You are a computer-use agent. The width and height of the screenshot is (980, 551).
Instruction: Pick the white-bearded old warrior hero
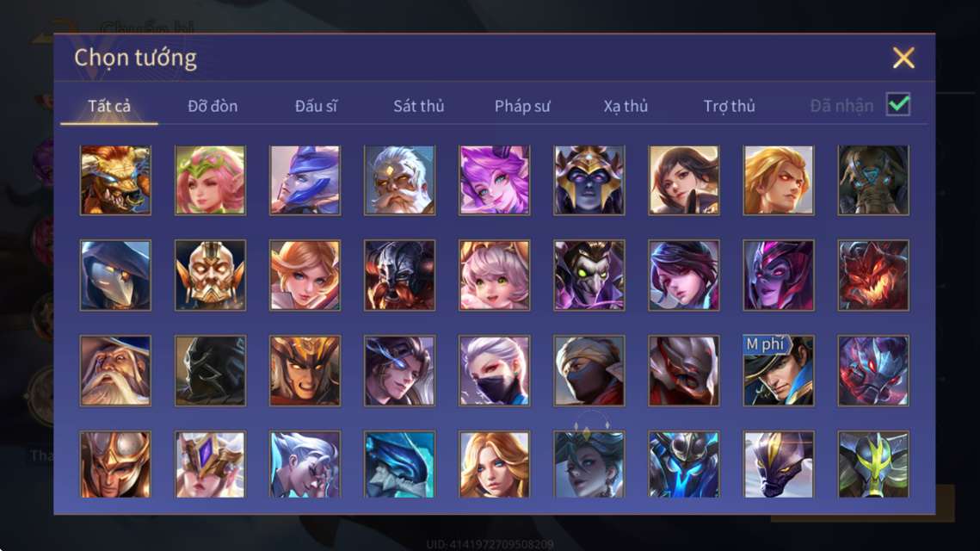click(x=399, y=180)
